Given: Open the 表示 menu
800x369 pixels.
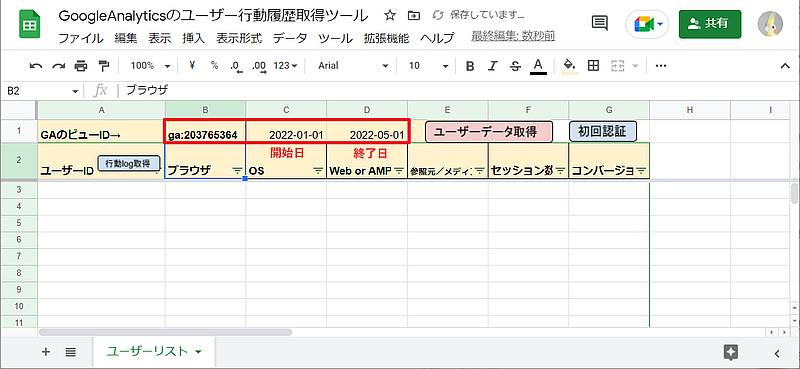Looking at the screenshot, I should click(x=160, y=38).
